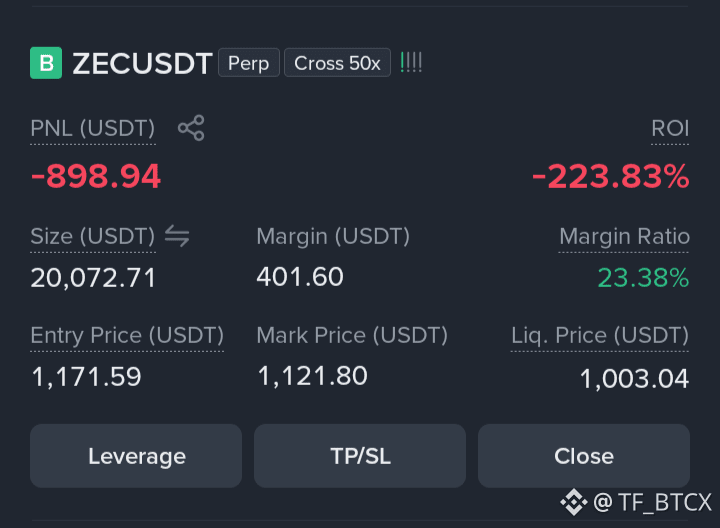This screenshot has height=528, width=720.
Task: Click the ZECUSDT symbol name
Action: pos(142,63)
